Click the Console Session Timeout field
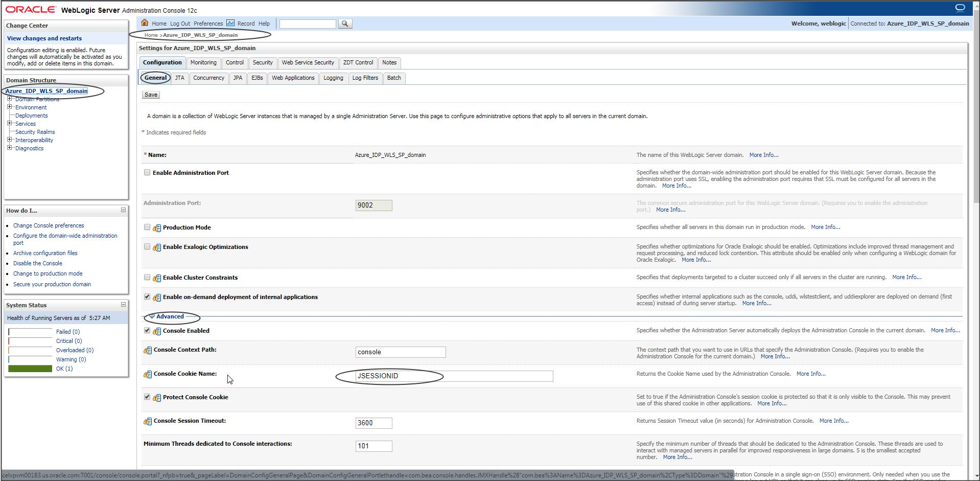The image size is (980, 481). point(374,423)
